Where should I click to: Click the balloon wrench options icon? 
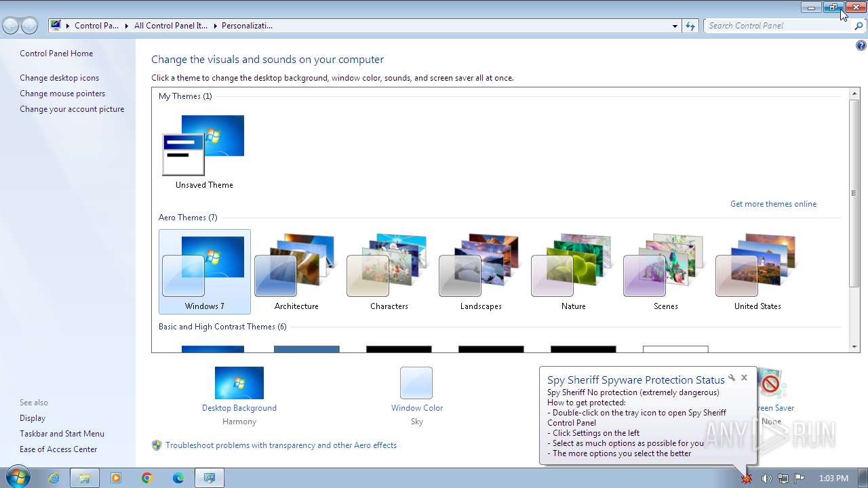click(x=732, y=378)
